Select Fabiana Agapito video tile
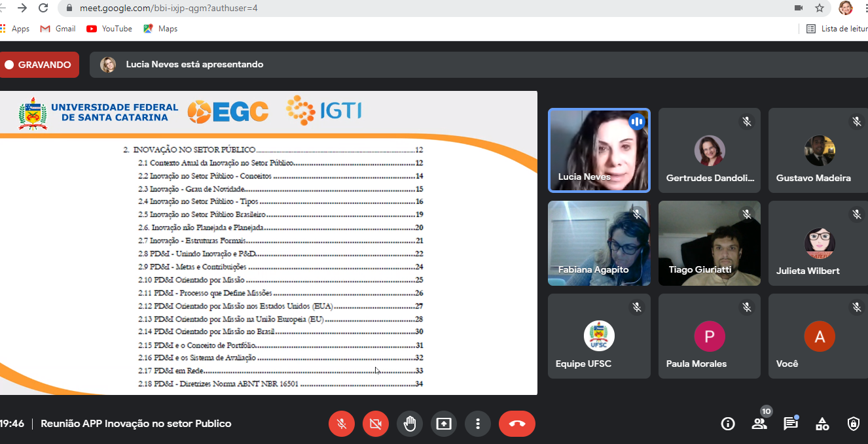 click(x=599, y=243)
